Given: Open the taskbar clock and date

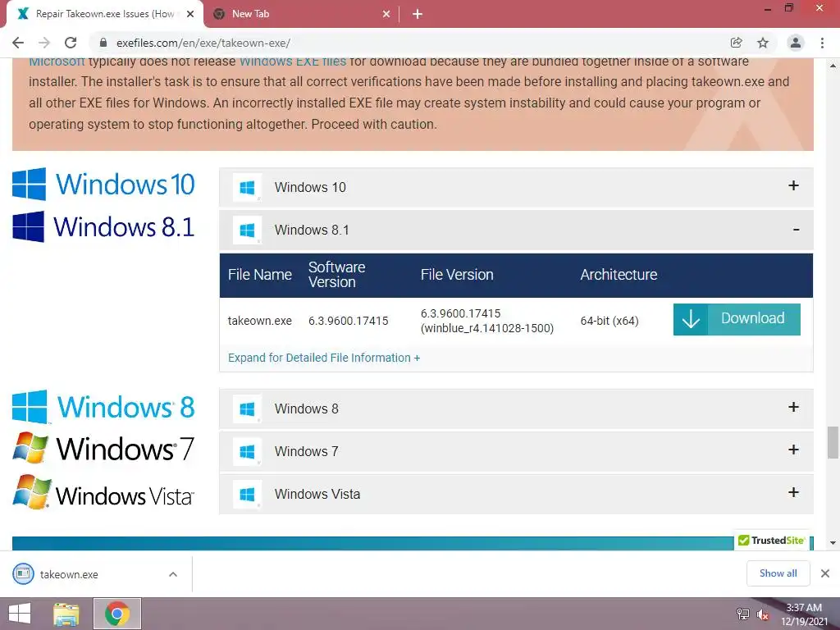Looking at the screenshot, I should [x=804, y=614].
